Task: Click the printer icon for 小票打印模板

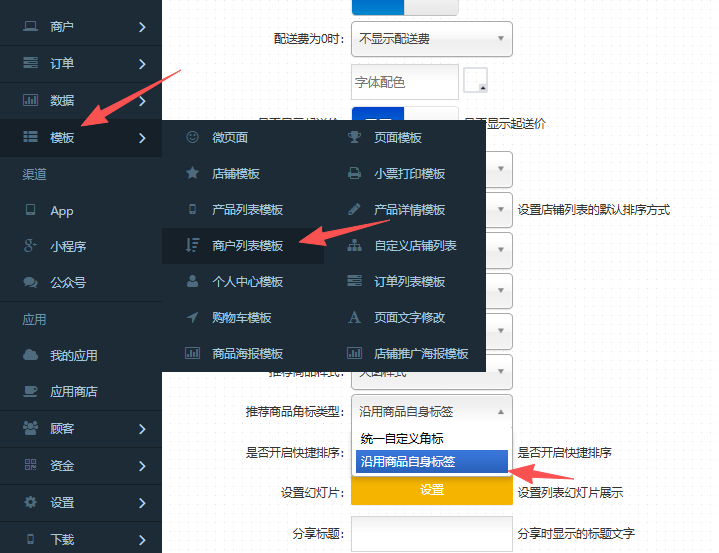Action: pyautogui.click(x=354, y=173)
